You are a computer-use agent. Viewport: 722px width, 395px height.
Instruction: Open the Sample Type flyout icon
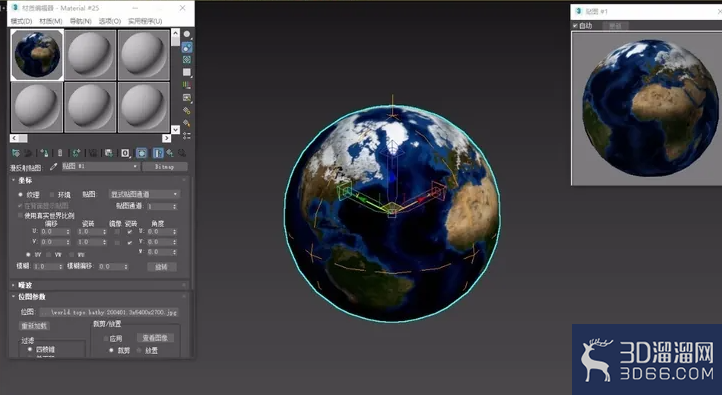(x=187, y=34)
